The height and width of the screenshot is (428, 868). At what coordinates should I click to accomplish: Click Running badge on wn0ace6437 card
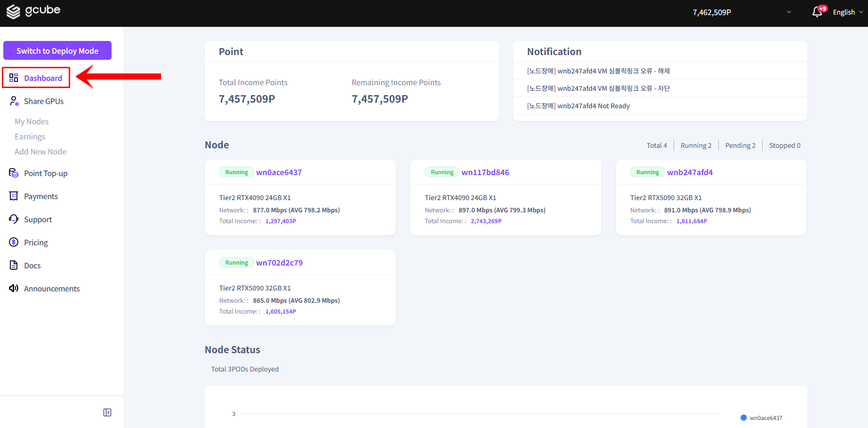point(236,172)
